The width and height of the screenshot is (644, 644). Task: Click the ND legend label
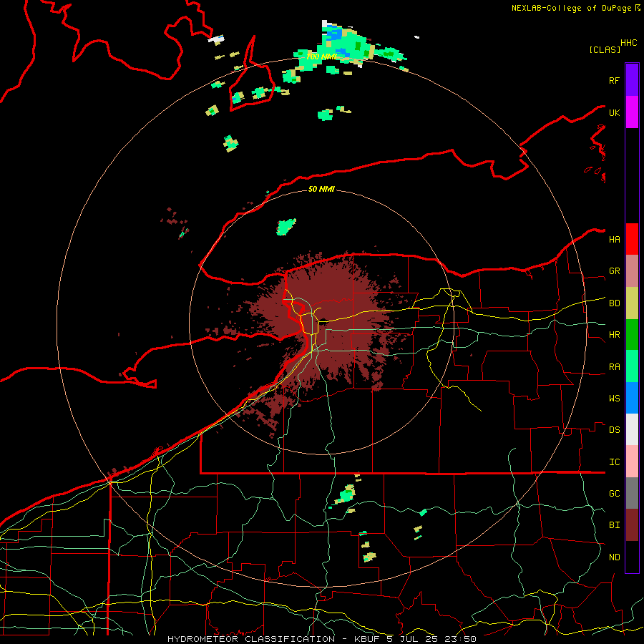[x=614, y=557]
